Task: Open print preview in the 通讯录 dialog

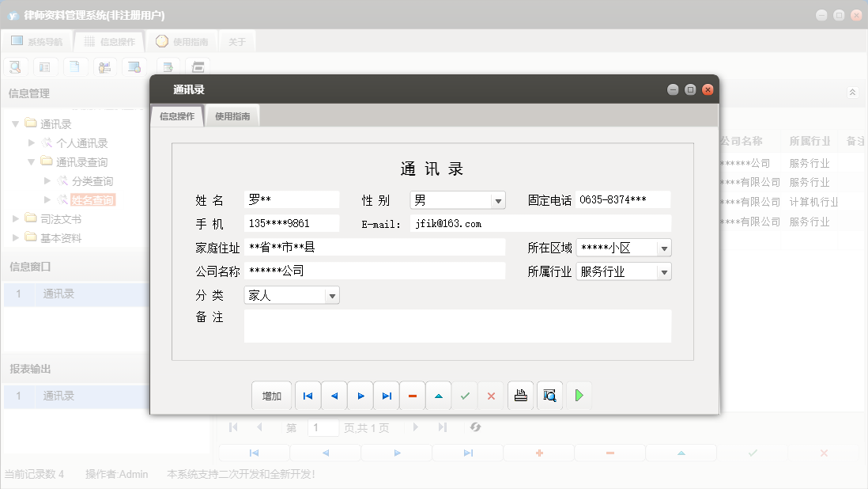Action: pyautogui.click(x=549, y=395)
